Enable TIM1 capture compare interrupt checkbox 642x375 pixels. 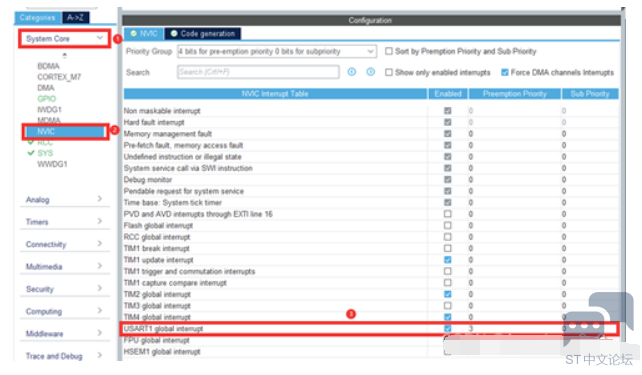point(448,282)
